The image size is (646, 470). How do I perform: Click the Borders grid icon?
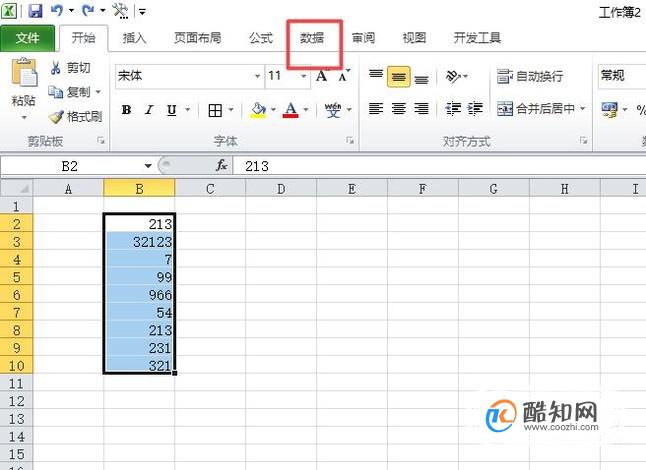coord(215,110)
